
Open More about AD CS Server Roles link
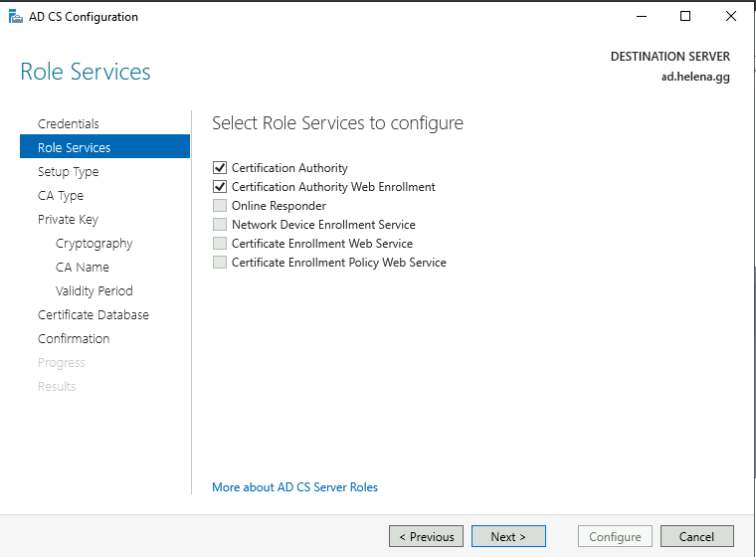click(x=295, y=487)
